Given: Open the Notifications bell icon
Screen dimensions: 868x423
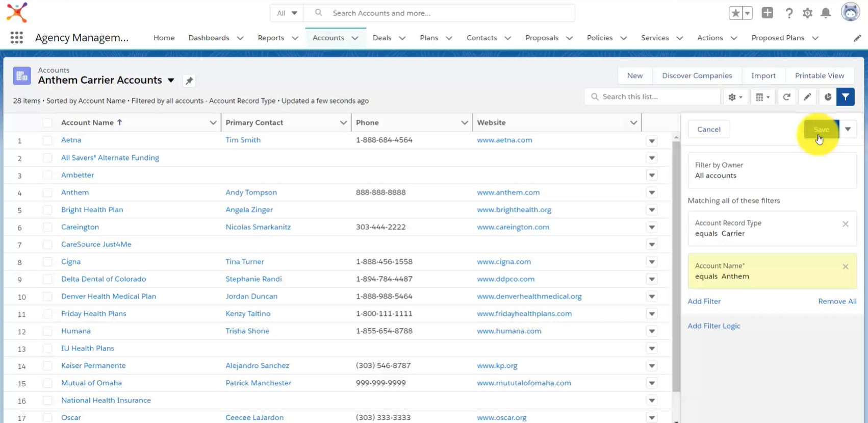Looking at the screenshot, I should tap(826, 13).
